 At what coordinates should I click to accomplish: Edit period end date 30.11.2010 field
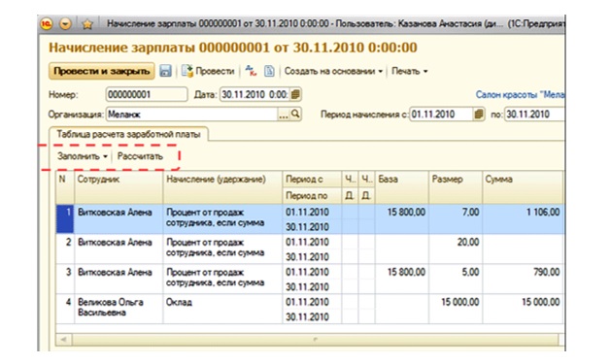click(x=534, y=115)
